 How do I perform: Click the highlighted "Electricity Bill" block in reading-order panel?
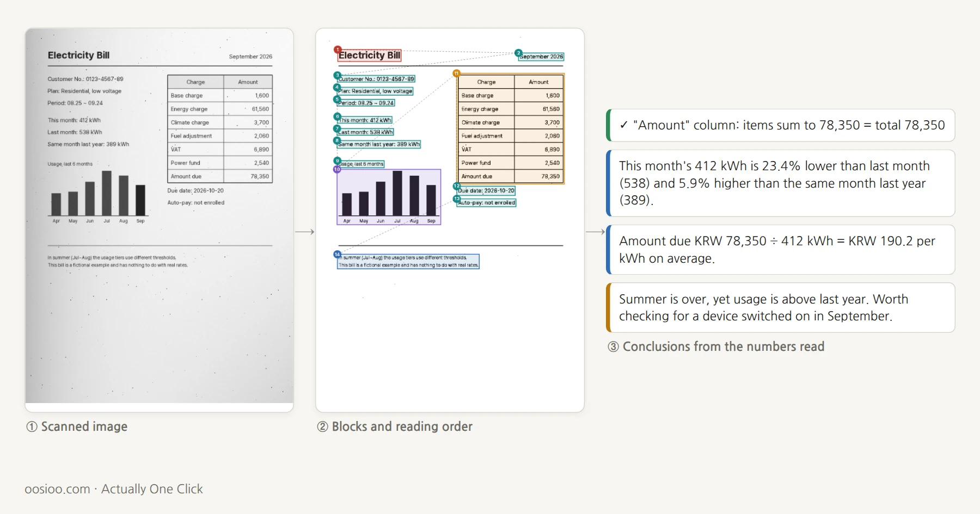pos(369,55)
